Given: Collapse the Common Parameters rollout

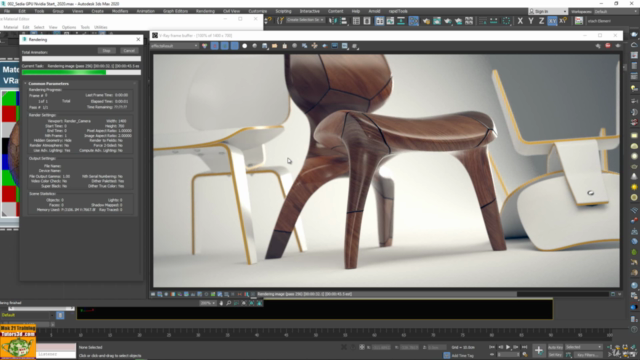Looking at the screenshot, I should tap(48, 84).
